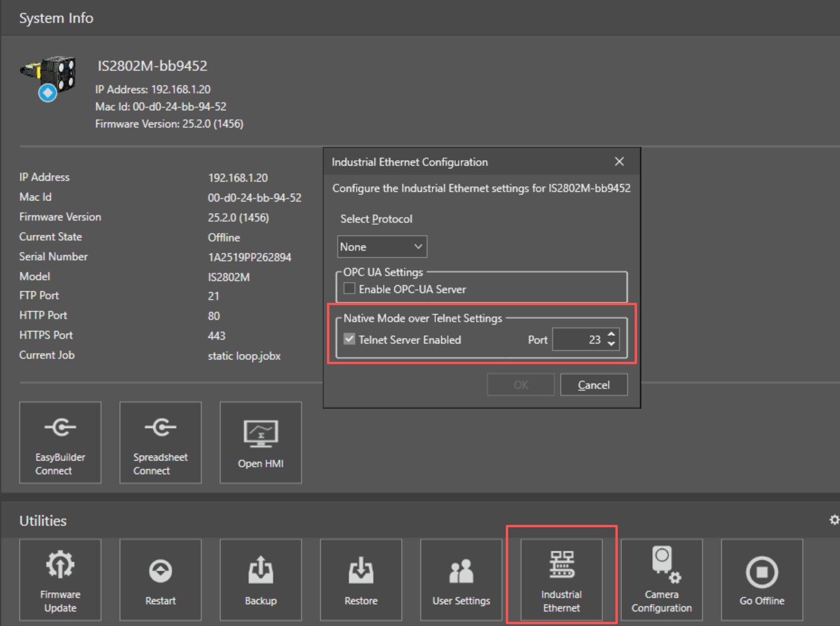
Task: Launch the Backup utility
Action: point(260,579)
